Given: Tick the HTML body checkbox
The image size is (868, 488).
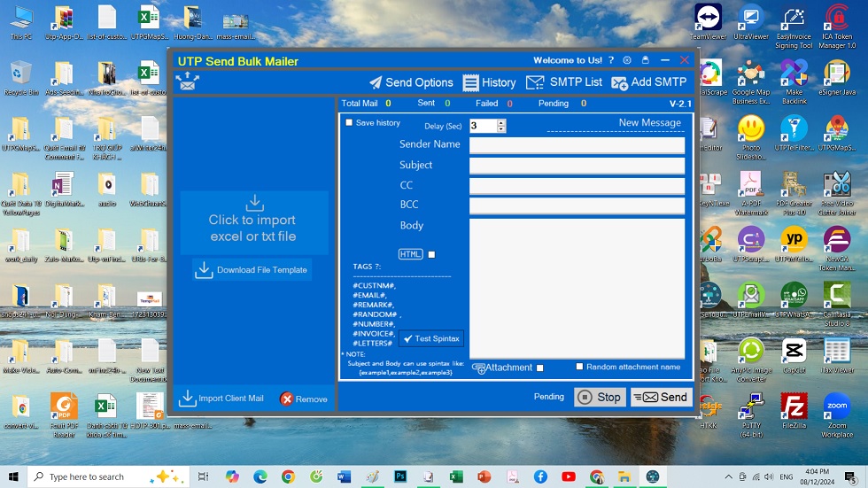Looking at the screenshot, I should (x=431, y=254).
